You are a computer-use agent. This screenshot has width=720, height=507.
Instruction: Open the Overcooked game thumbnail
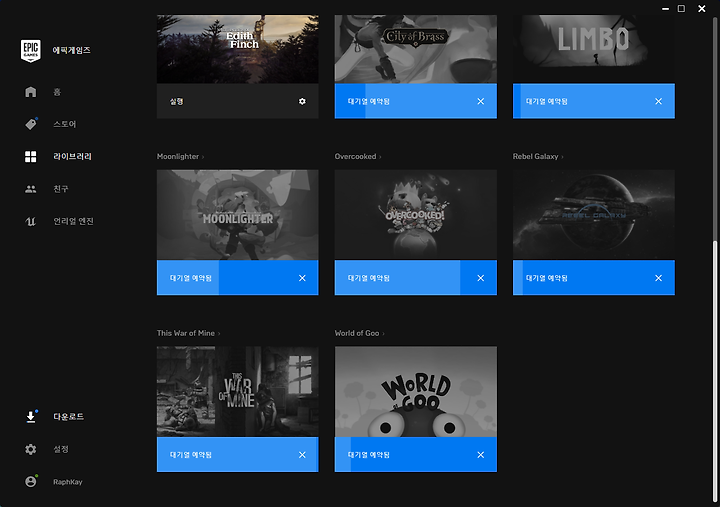point(416,215)
